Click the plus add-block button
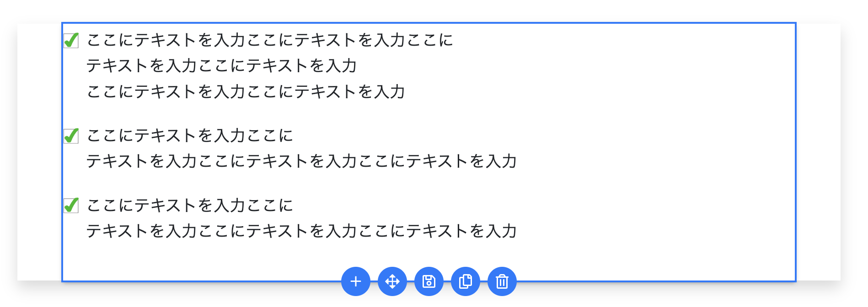Image resolution: width=868 pixels, height=307 pixels. coord(355,281)
